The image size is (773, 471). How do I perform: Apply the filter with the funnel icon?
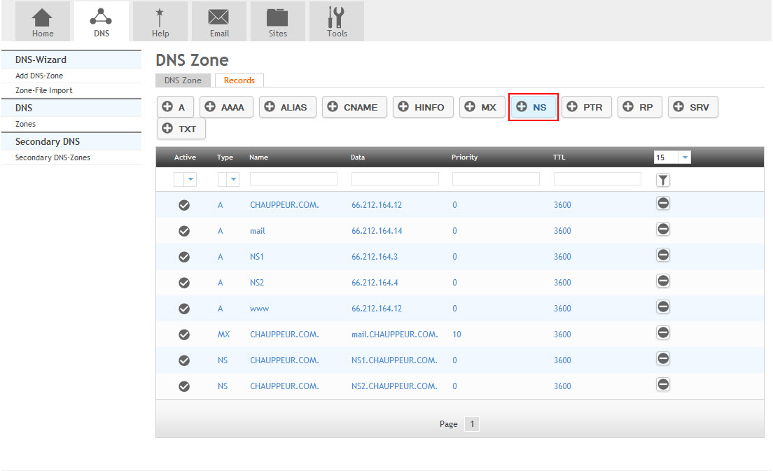point(663,180)
